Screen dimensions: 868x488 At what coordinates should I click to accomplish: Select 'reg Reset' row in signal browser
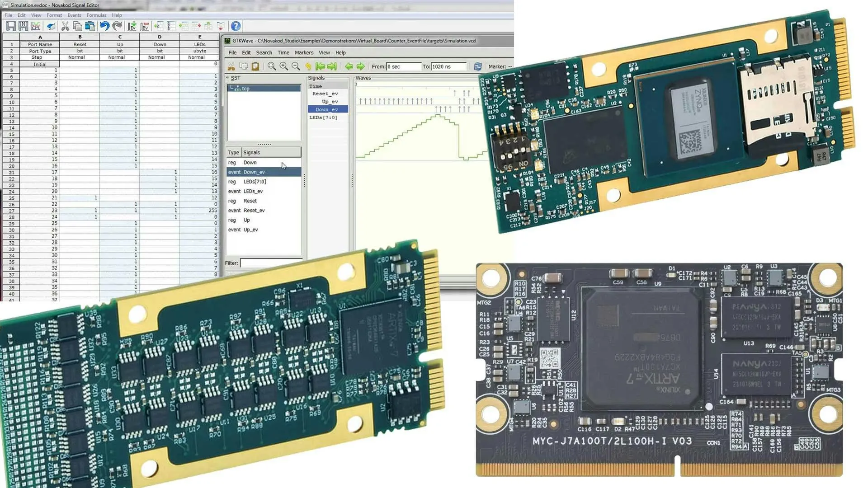pyautogui.click(x=264, y=201)
